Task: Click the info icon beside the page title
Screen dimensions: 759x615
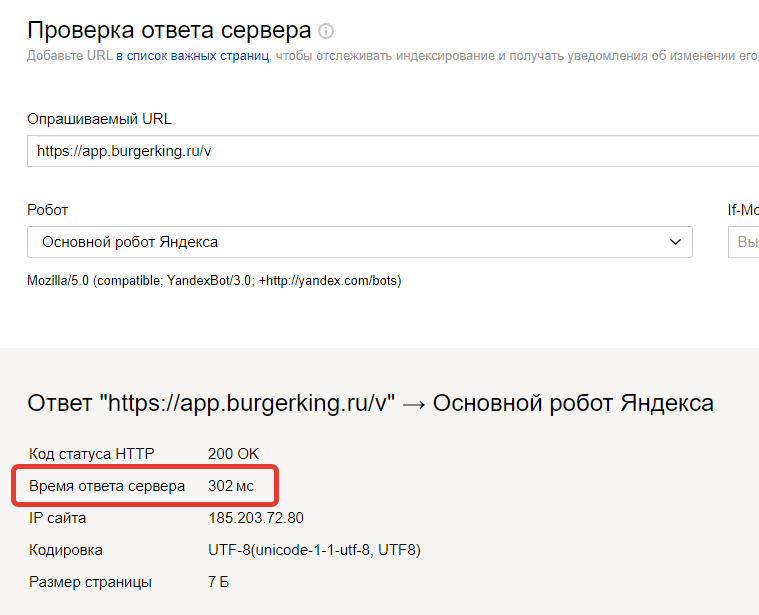Action: click(326, 31)
